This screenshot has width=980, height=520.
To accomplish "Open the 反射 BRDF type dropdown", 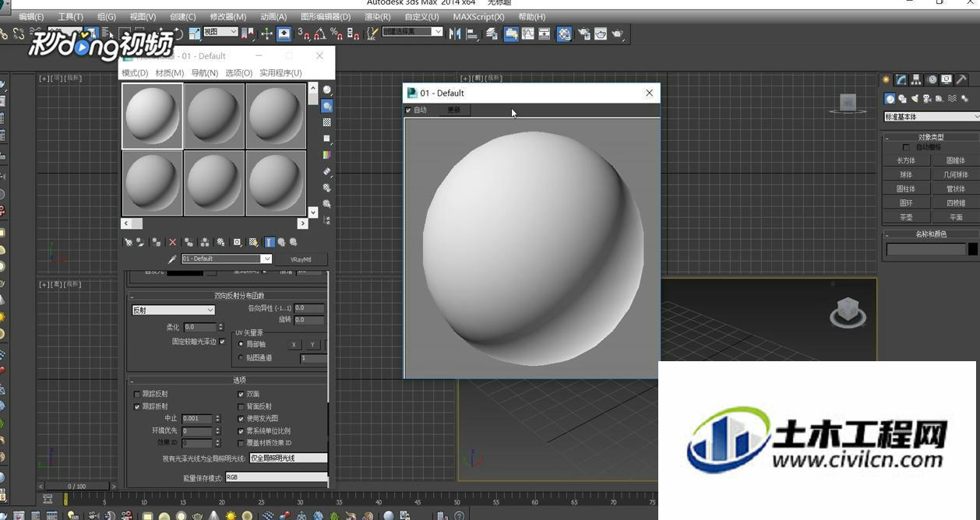I will click(x=173, y=310).
